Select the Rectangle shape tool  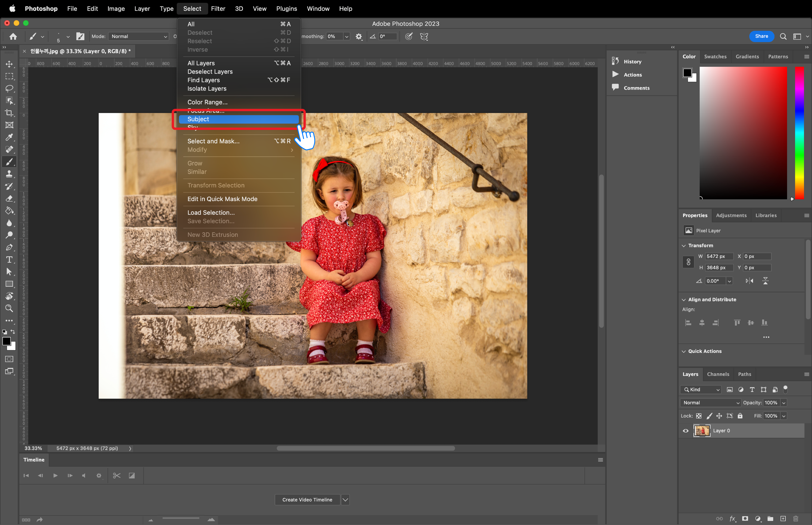coord(9,284)
